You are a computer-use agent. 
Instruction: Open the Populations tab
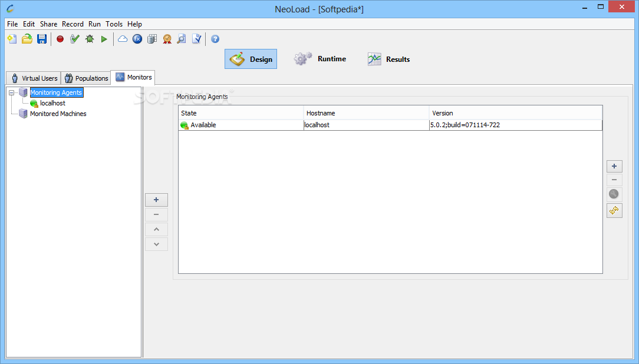(86, 78)
